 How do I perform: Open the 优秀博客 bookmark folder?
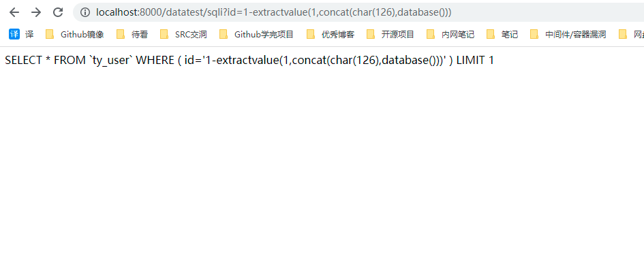(331, 35)
